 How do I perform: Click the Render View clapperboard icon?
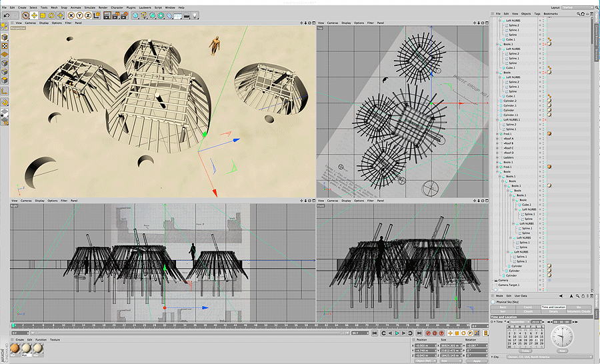pos(109,15)
